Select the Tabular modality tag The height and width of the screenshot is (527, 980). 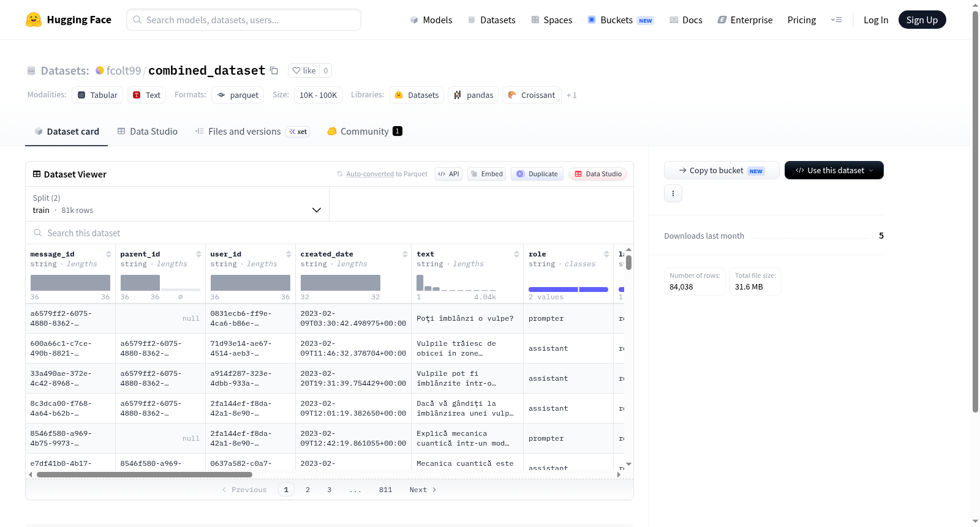point(97,95)
